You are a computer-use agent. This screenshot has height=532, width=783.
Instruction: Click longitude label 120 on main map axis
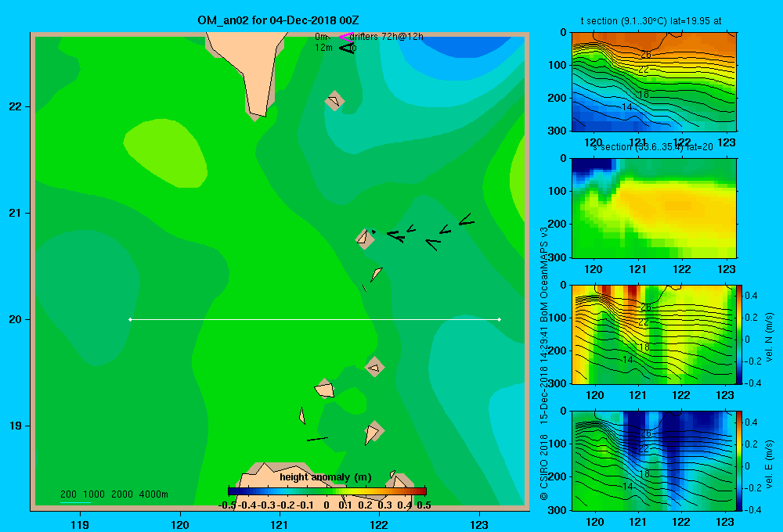(x=180, y=524)
